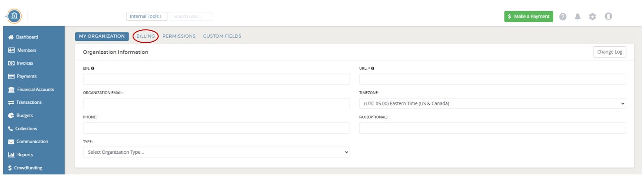The height and width of the screenshot is (196, 644).
Task: View notifications via the bell icon
Action: 577,17
